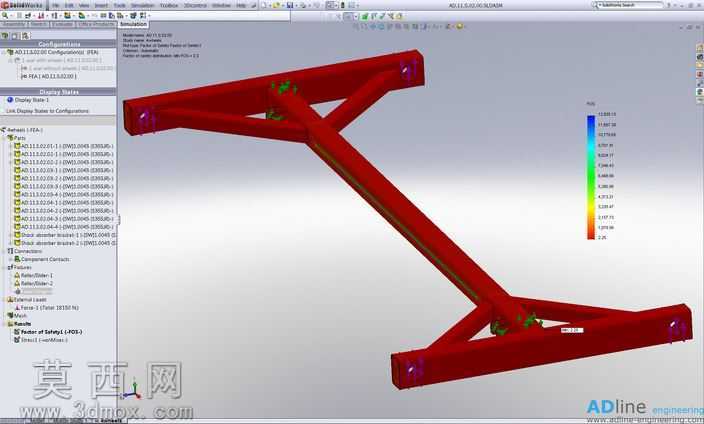
Task: Open the Help menu
Action: 241,5
